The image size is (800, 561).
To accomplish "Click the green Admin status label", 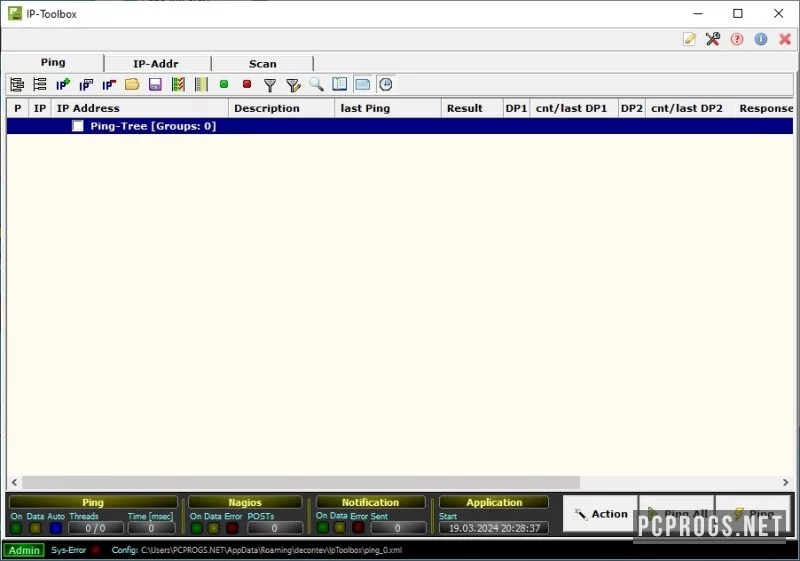I will [24, 550].
